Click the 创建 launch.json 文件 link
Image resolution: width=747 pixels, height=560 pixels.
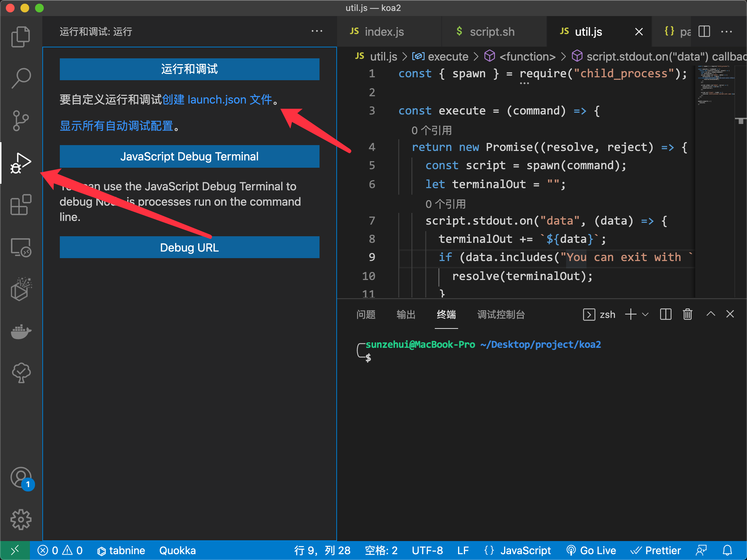coord(217,100)
